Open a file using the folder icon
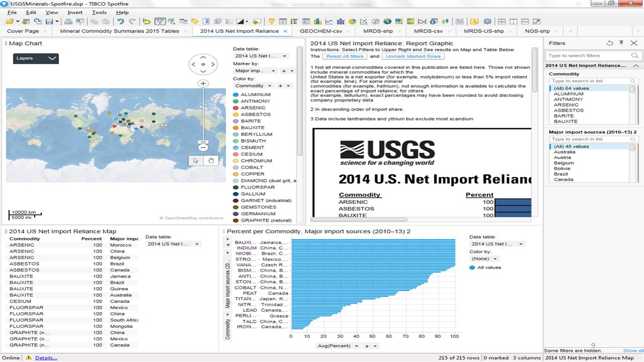This screenshot has width=644, height=362. pos(10,22)
